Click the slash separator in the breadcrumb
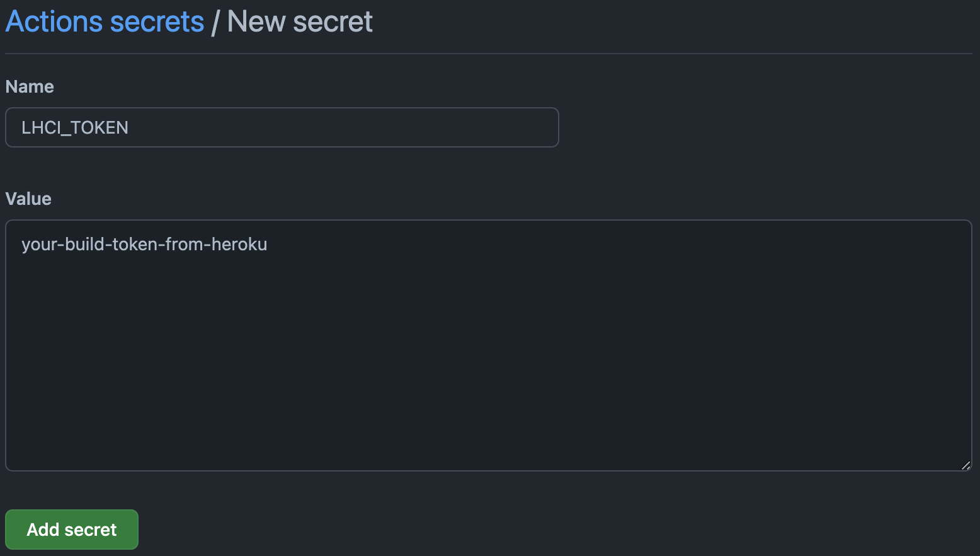980x556 pixels. pyautogui.click(x=215, y=23)
